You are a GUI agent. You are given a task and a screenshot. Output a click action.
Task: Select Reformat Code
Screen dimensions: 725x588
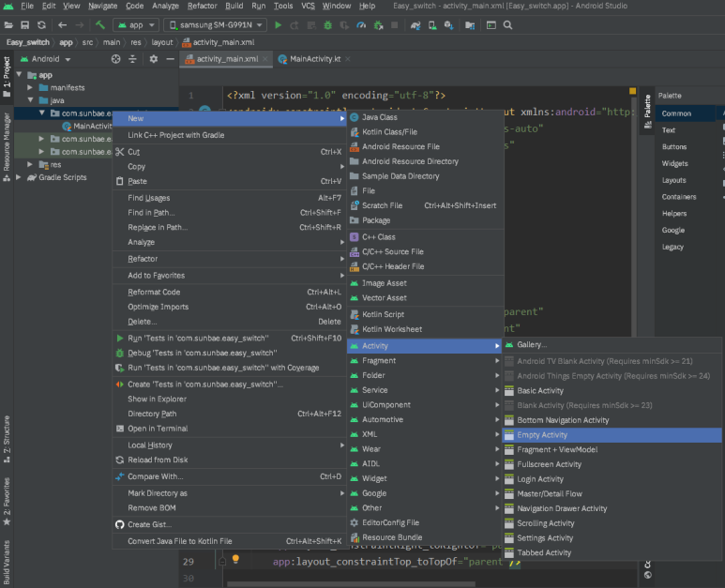pyautogui.click(x=230, y=292)
